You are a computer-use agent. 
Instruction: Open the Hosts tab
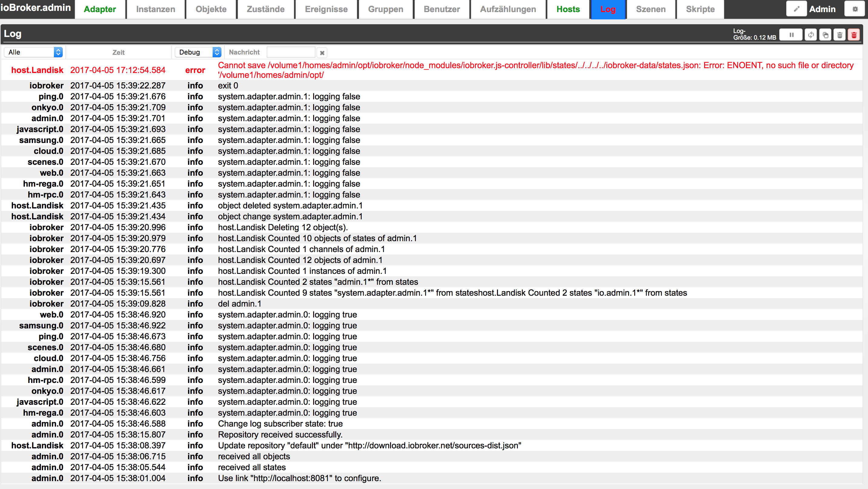568,9
